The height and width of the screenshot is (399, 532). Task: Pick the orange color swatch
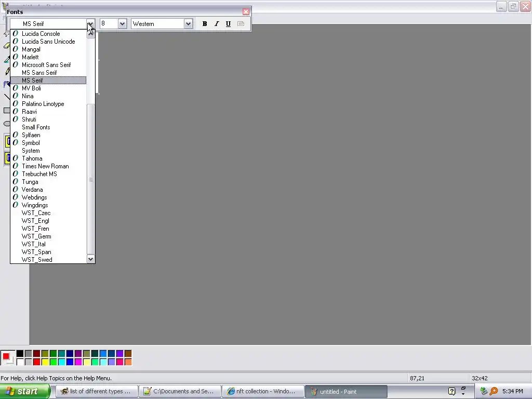point(128,362)
